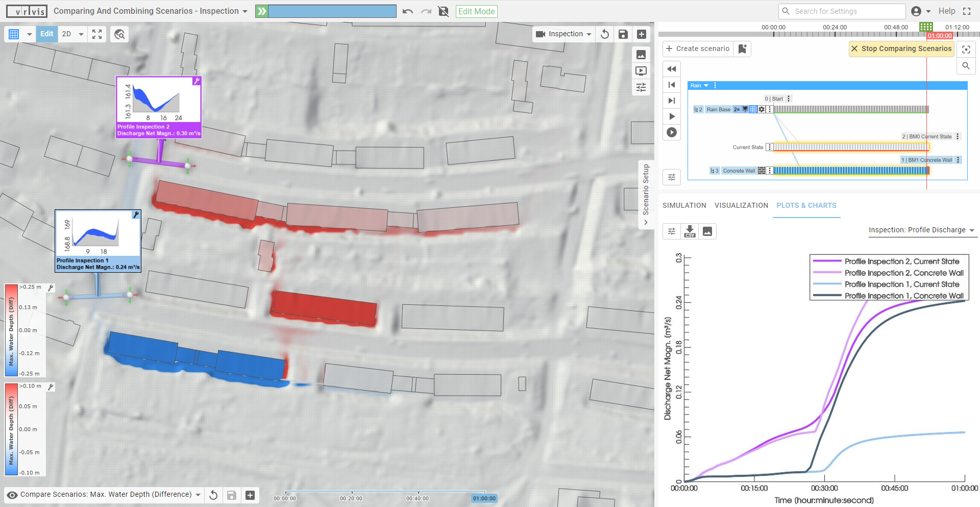Open the timeline search magnifier
Screen dimensions: 980x507
click(x=966, y=66)
